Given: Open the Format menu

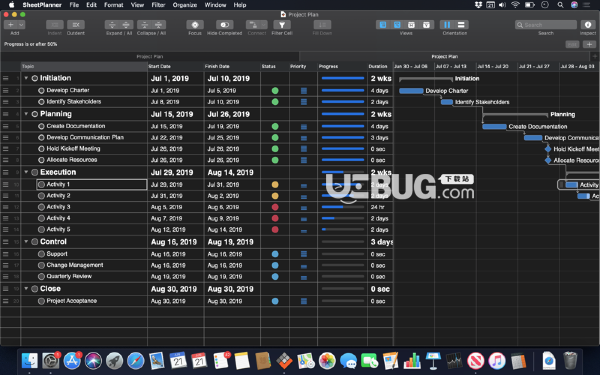Looking at the screenshot, I should [x=114, y=5].
